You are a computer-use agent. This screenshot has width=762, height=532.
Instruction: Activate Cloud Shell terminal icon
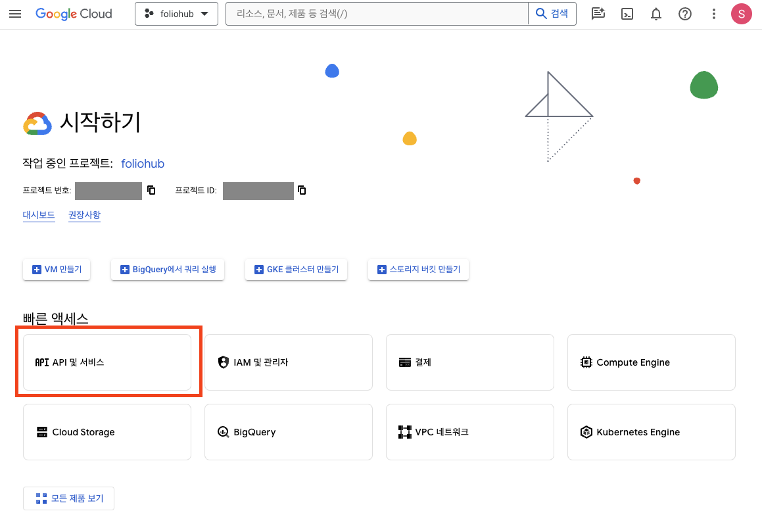(x=627, y=14)
